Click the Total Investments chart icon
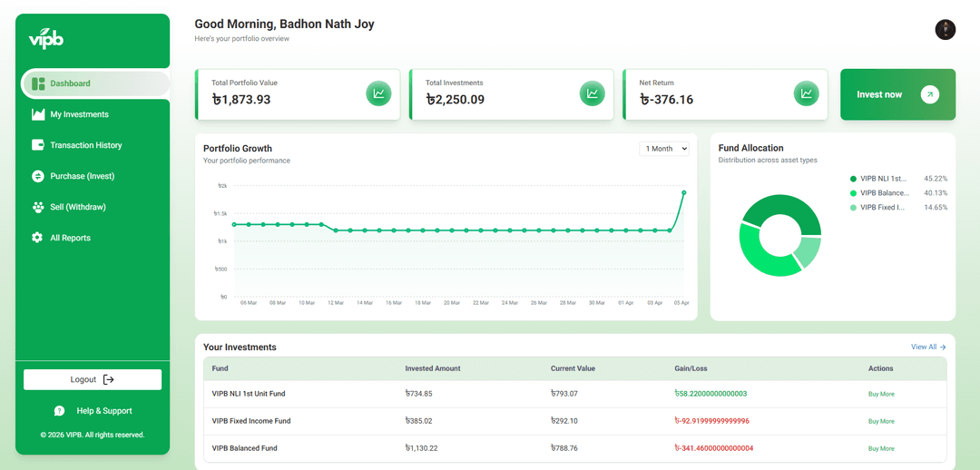 coord(593,93)
